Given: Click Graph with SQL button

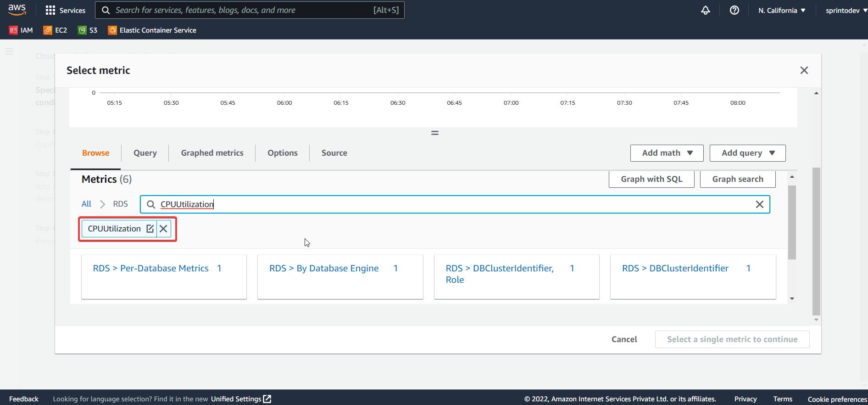Looking at the screenshot, I should (x=651, y=179).
